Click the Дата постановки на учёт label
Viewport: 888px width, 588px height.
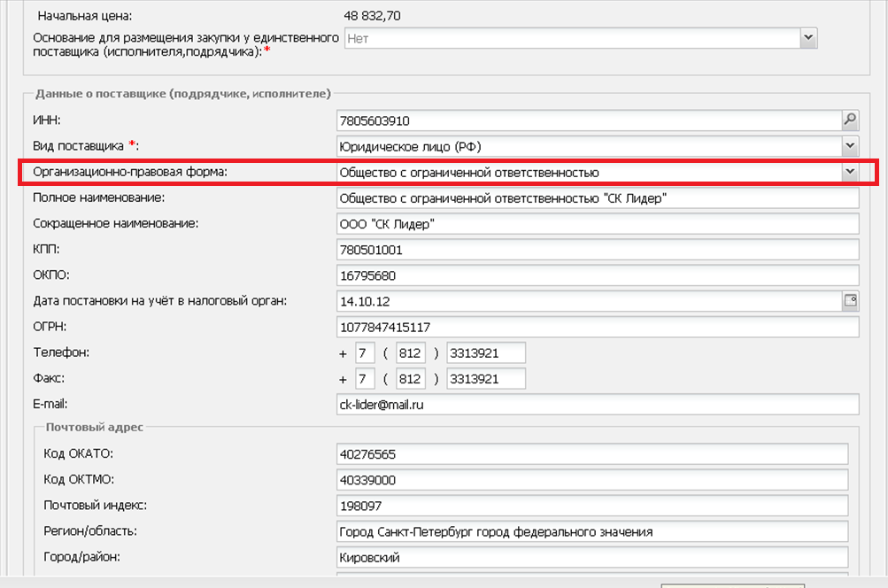point(159,301)
